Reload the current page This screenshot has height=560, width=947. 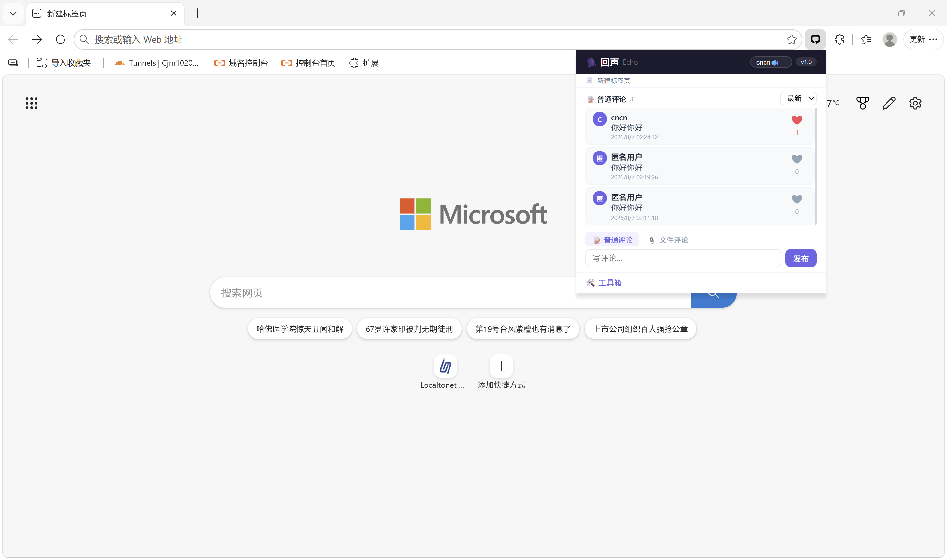tap(61, 39)
